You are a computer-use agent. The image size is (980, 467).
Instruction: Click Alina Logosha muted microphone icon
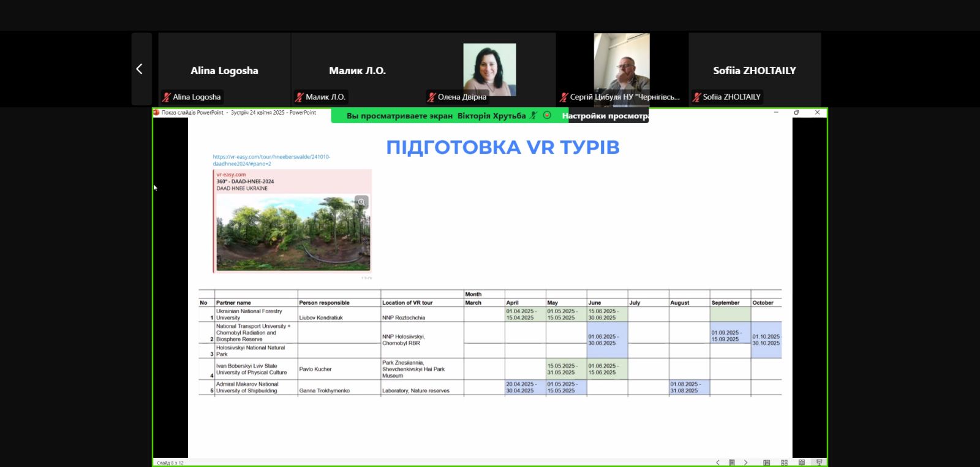166,97
